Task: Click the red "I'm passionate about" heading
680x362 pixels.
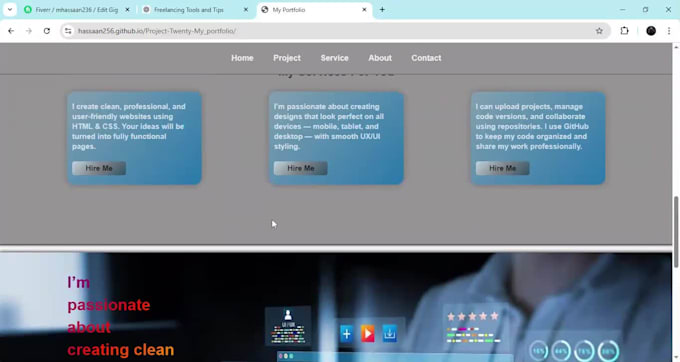Action: pyautogui.click(x=121, y=316)
